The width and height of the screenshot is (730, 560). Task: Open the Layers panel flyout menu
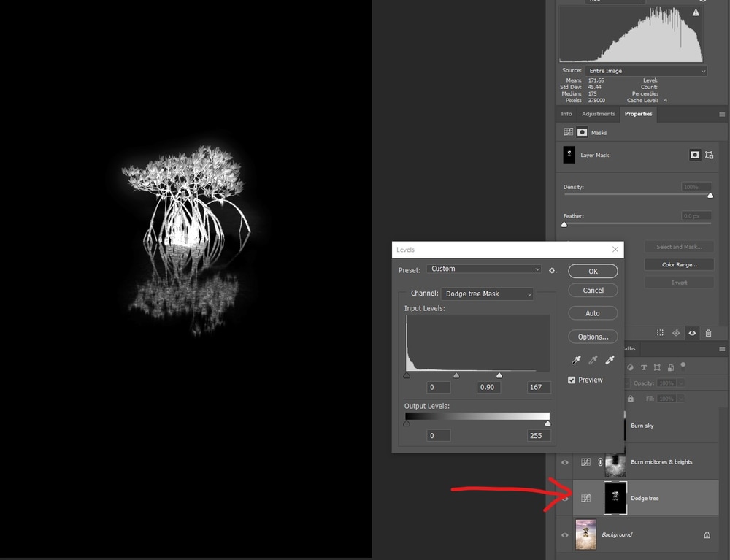point(722,349)
